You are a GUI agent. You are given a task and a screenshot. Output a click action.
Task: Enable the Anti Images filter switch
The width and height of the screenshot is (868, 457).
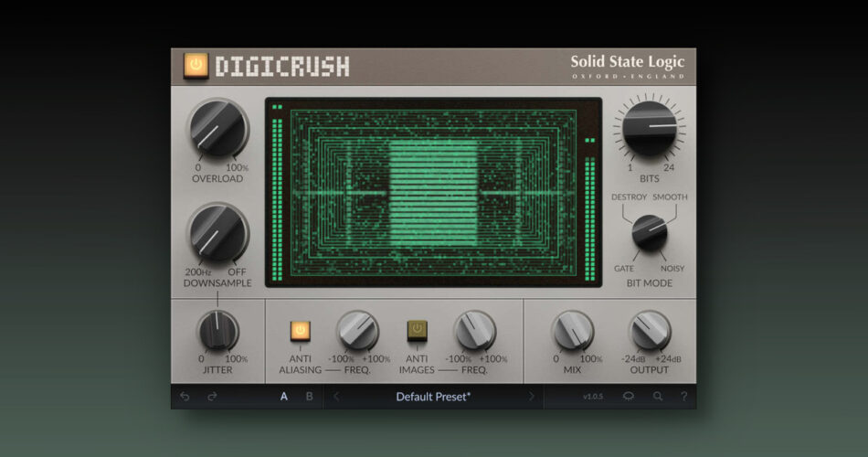pos(417,331)
